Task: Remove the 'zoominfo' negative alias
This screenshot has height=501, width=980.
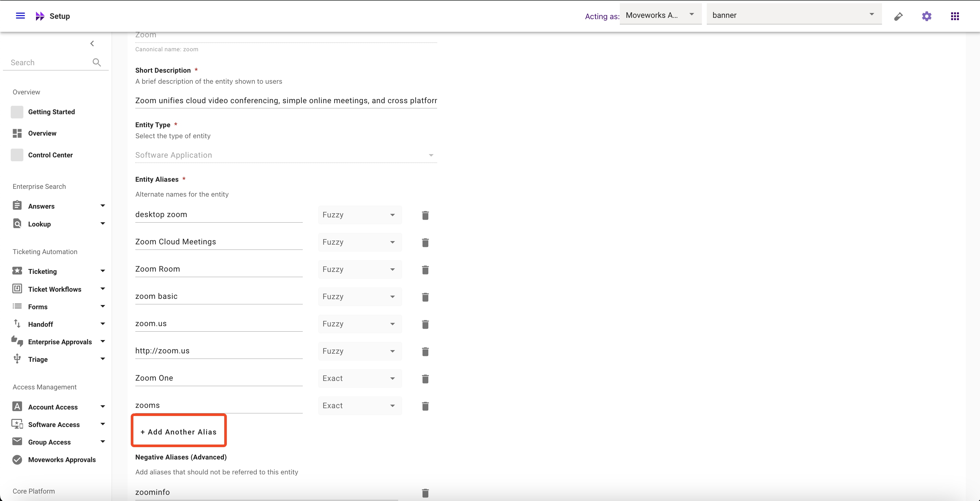Action: [x=425, y=493]
